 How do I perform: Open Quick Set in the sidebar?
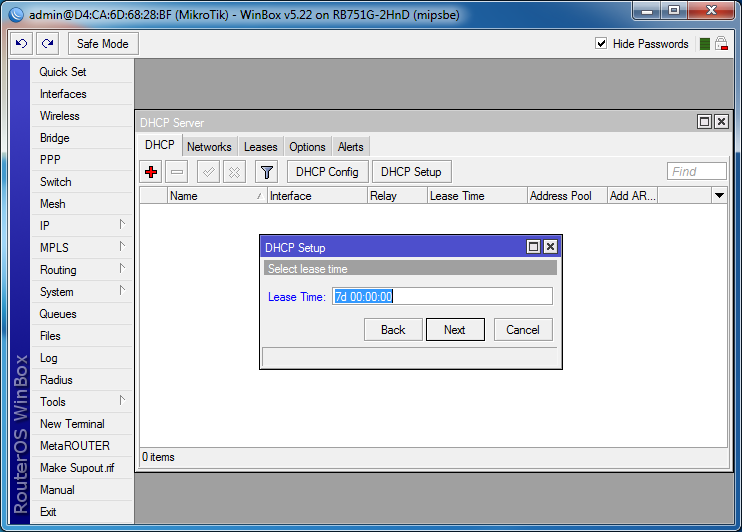tap(81, 72)
